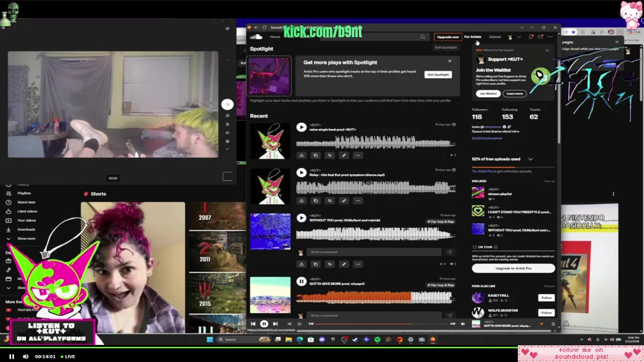This screenshot has width=644, height=362.
Task: Edit the 'WITHOUT YOU' track
Action: click(344, 264)
